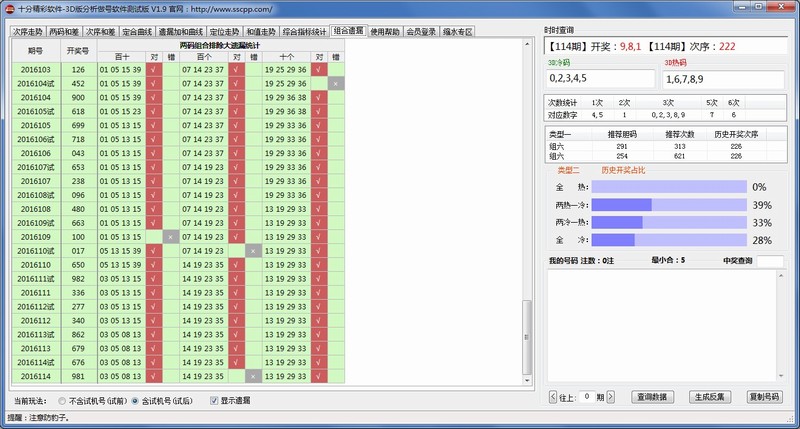Toggle the 显示遗漏 checkbox
The image size is (800, 429).
[213, 401]
